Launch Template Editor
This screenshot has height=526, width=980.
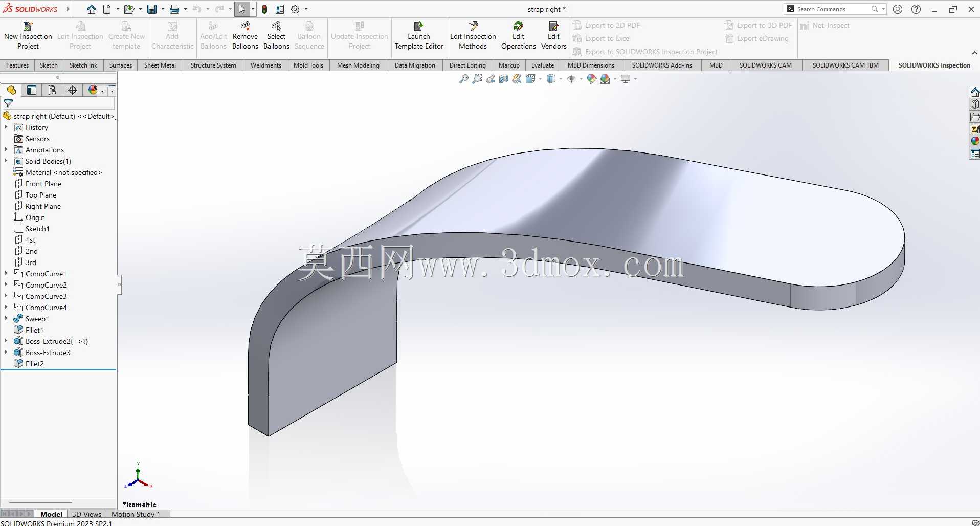[x=419, y=35]
